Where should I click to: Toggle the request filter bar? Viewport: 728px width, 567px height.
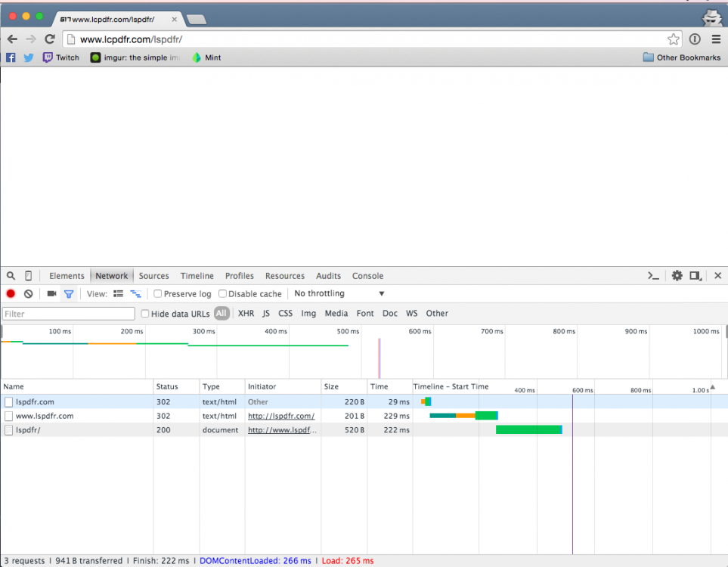click(69, 293)
